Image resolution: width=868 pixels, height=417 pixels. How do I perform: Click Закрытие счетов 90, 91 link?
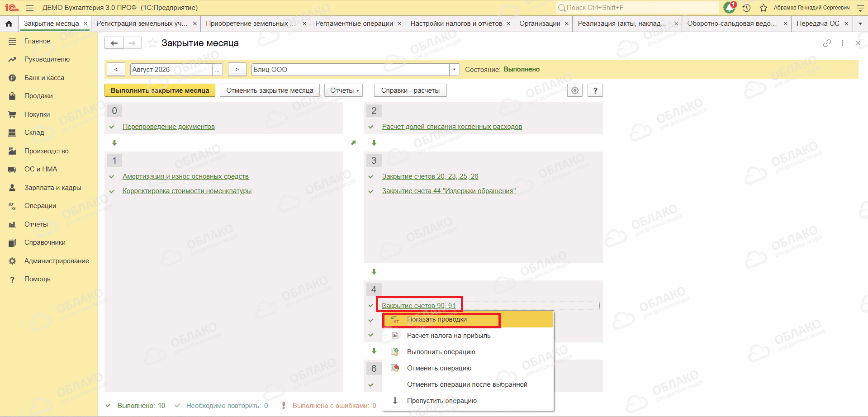419,306
